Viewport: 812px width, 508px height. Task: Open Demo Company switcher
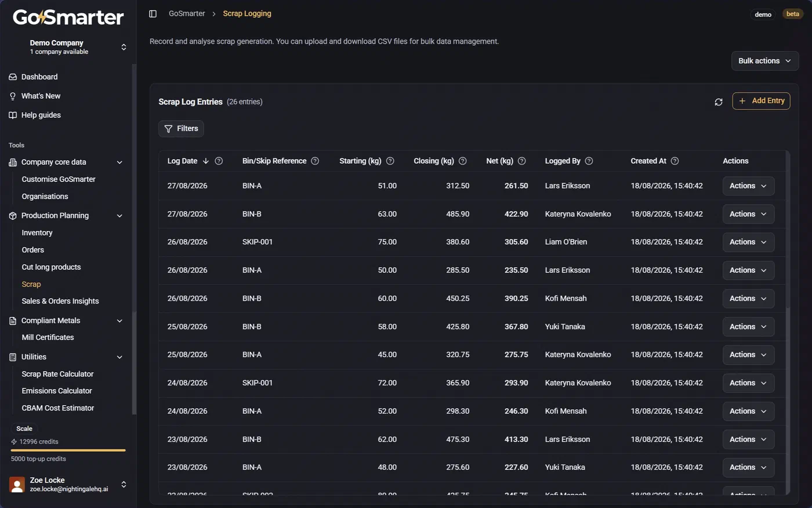[x=68, y=47]
